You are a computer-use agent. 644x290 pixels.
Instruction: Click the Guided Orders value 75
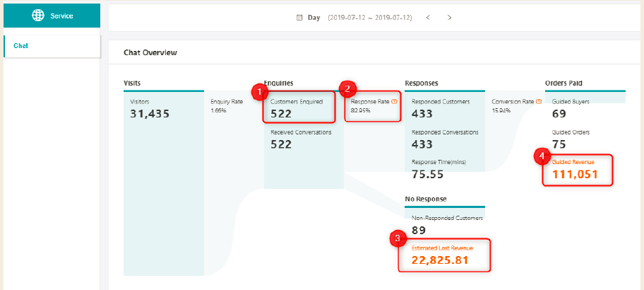click(559, 144)
